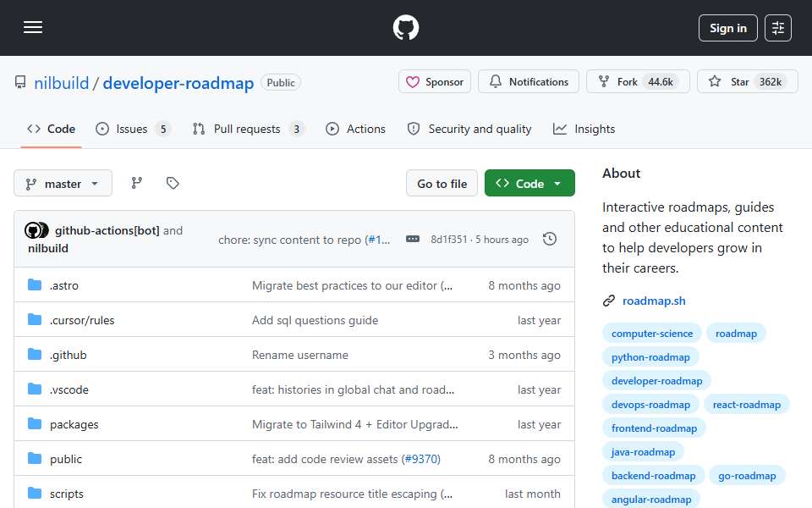Switch to the Issues tab
This screenshot has height=508, width=812.
(133, 129)
